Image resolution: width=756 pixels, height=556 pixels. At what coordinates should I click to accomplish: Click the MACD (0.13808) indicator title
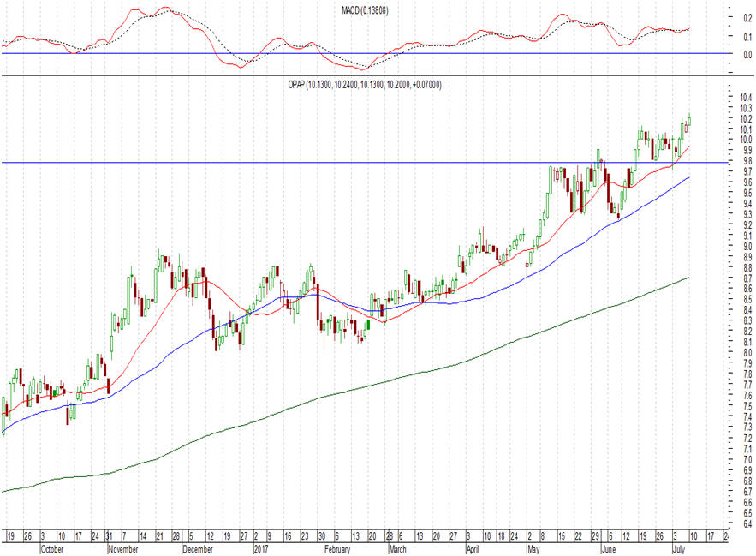click(x=365, y=10)
